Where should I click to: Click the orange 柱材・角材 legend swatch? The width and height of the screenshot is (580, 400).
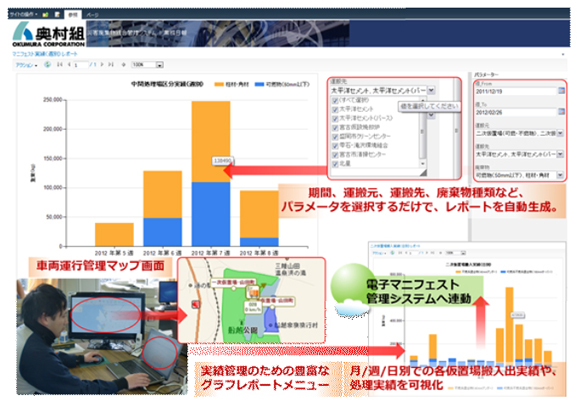(219, 84)
